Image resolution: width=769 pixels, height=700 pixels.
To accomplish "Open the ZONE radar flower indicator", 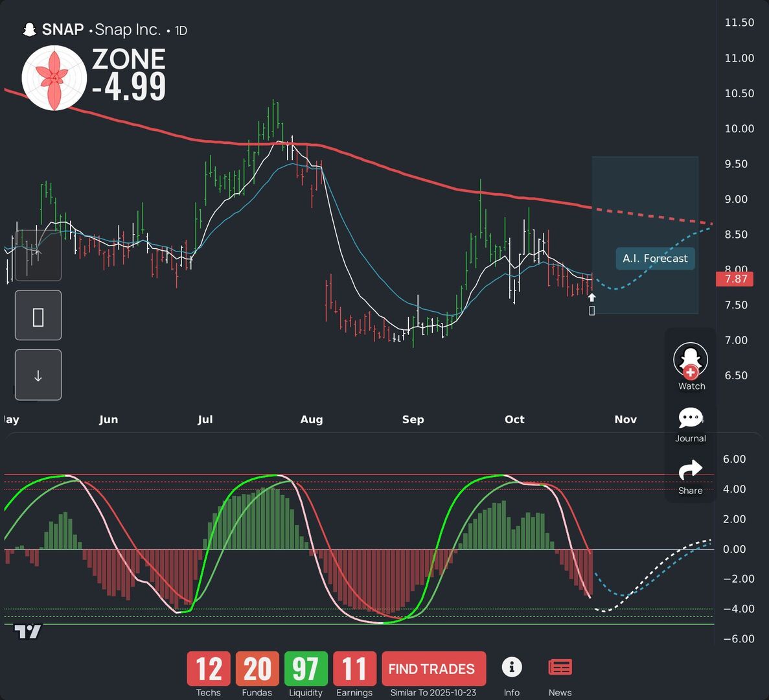I will [54, 78].
